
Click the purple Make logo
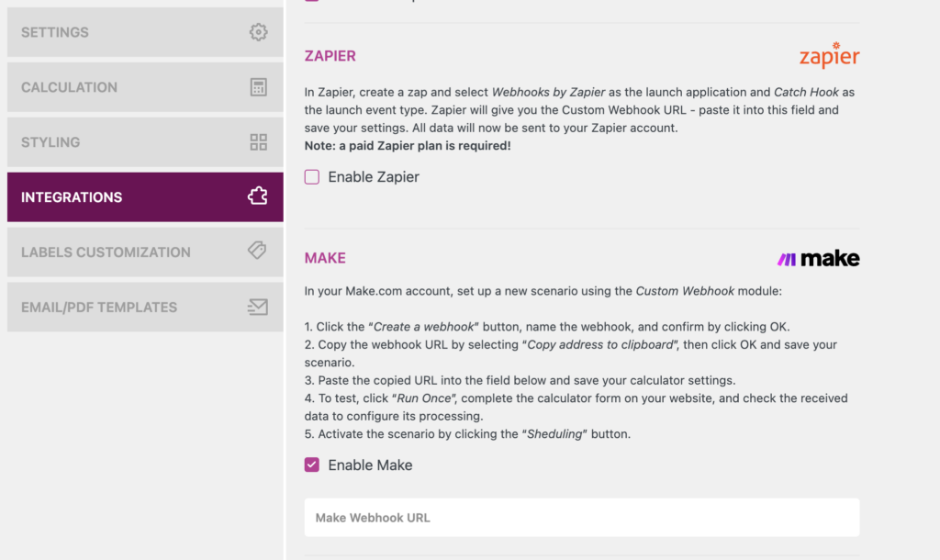tap(819, 259)
